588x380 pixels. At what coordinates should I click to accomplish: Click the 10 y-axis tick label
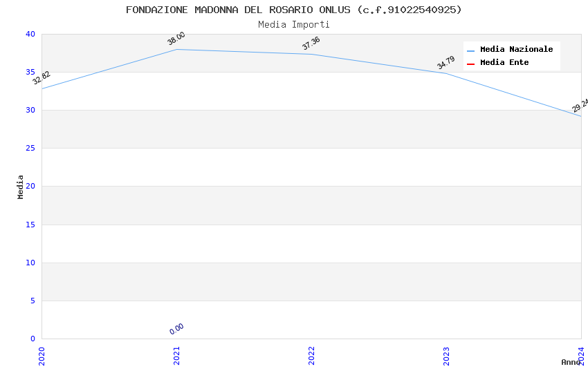pyautogui.click(x=30, y=263)
